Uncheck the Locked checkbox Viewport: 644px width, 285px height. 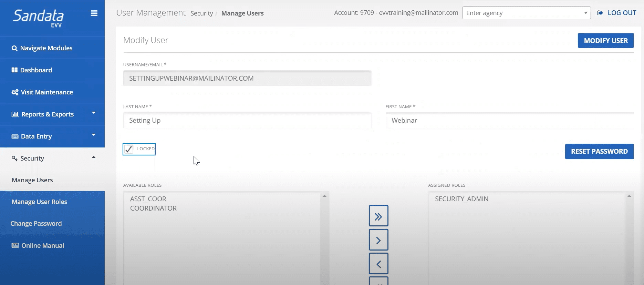pos(129,149)
